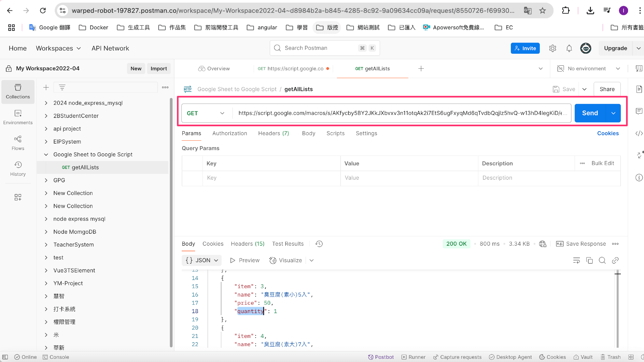Search in response with magnifier icon
Image resolution: width=644 pixels, height=362 pixels.
click(602, 260)
